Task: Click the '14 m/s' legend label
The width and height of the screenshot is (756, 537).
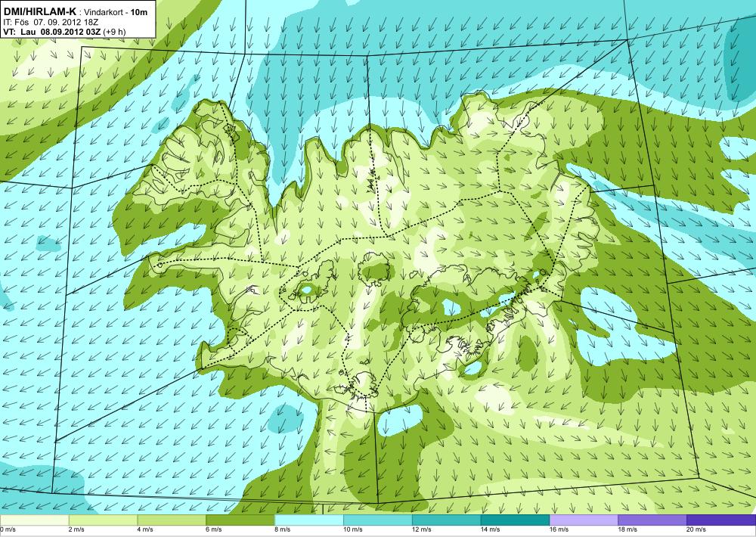Action: (491, 529)
